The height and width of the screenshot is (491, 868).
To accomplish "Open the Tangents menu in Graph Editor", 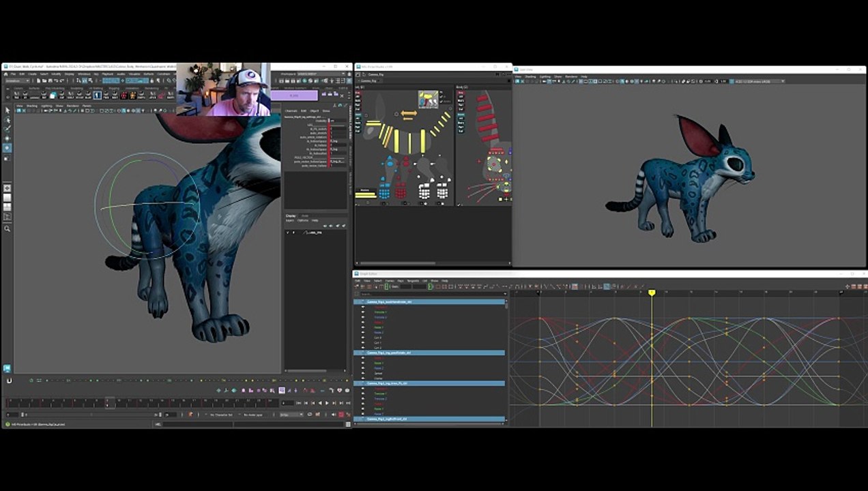I will click(x=413, y=281).
